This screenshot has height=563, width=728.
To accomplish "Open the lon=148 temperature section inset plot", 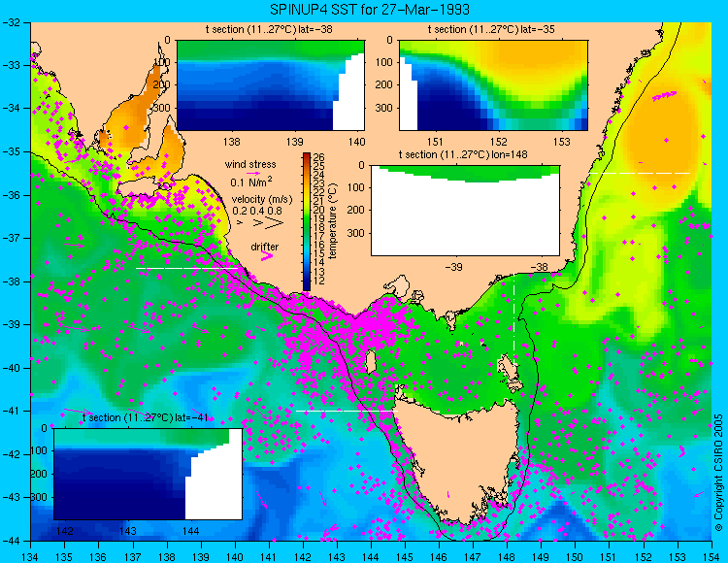I will pos(466,211).
